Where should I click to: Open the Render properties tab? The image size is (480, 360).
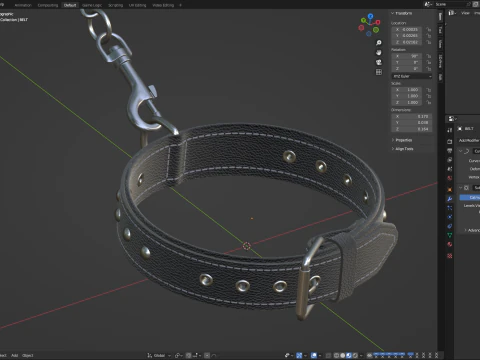[x=450, y=141]
